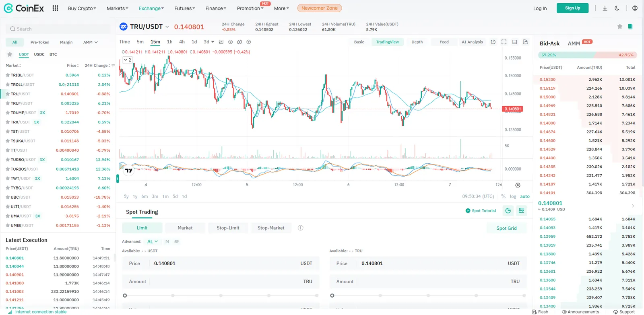
Task: Show the favorites star filter in markets
Action: (x=10, y=54)
